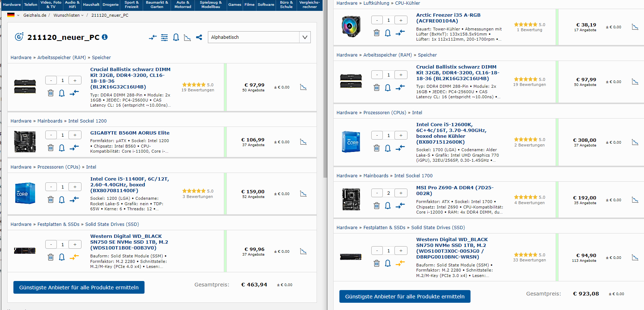The width and height of the screenshot is (644, 310).
Task: Open the Games category tab
Action: click(x=235, y=5)
